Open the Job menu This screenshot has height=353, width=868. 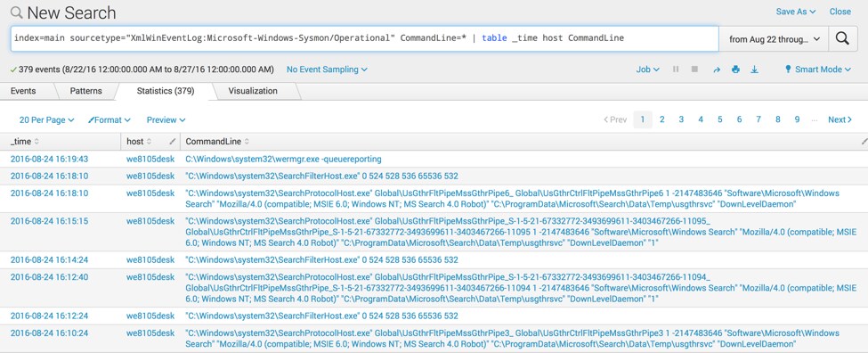coord(648,70)
